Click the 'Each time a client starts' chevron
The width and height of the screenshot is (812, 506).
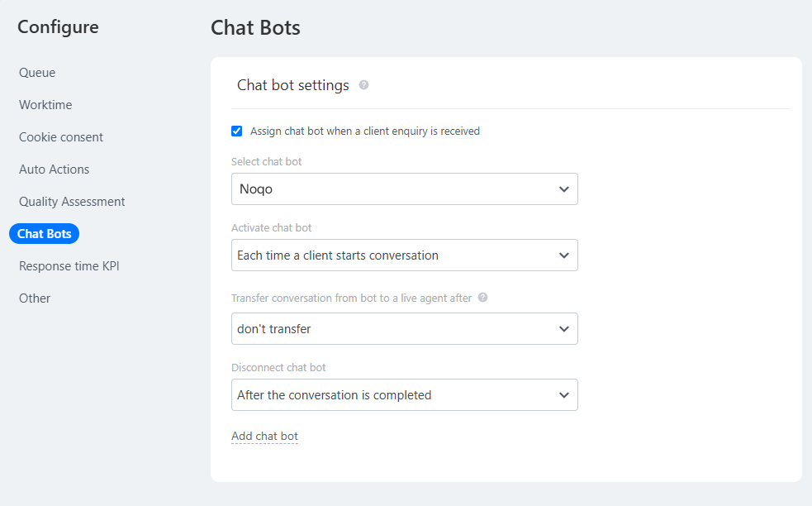pyautogui.click(x=564, y=255)
